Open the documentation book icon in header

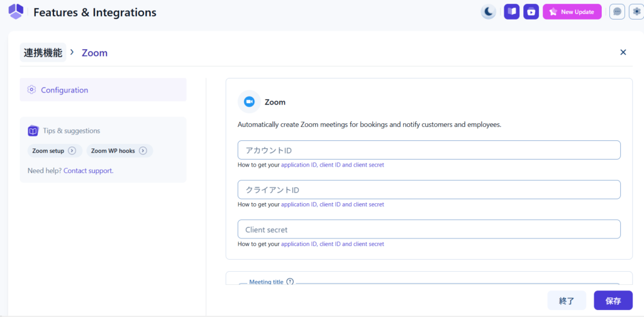coord(511,12)
